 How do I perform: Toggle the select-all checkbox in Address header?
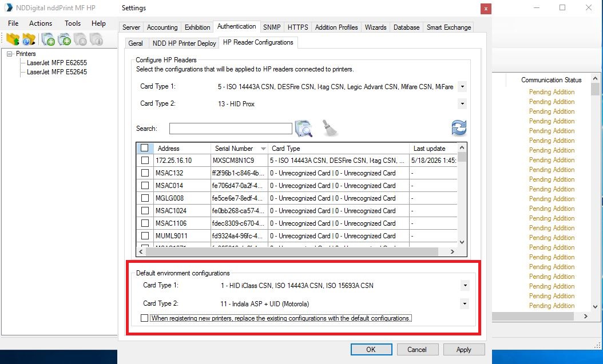pyautogui.click(x=145, y=148)
